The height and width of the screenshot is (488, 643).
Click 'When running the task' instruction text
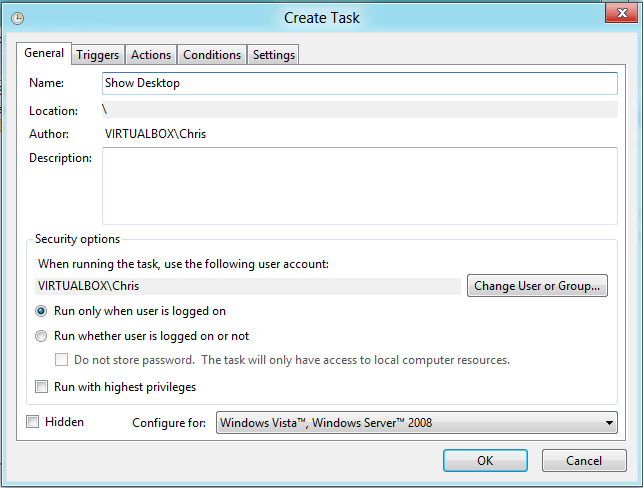pos(183,264)
